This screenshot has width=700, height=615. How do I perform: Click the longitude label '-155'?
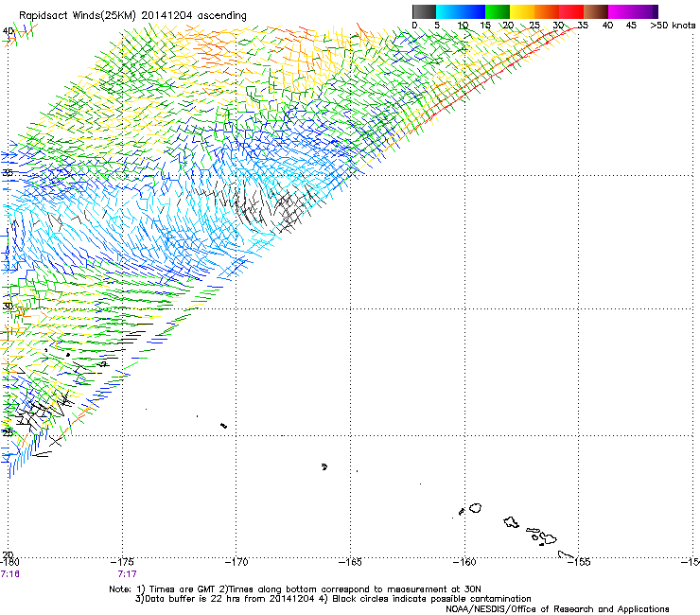click(579, 562)
